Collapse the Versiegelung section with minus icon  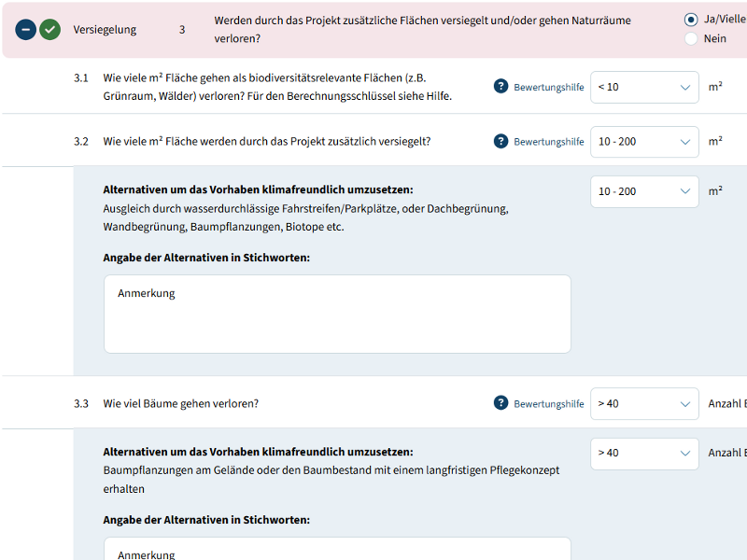(x=27, y=29)
